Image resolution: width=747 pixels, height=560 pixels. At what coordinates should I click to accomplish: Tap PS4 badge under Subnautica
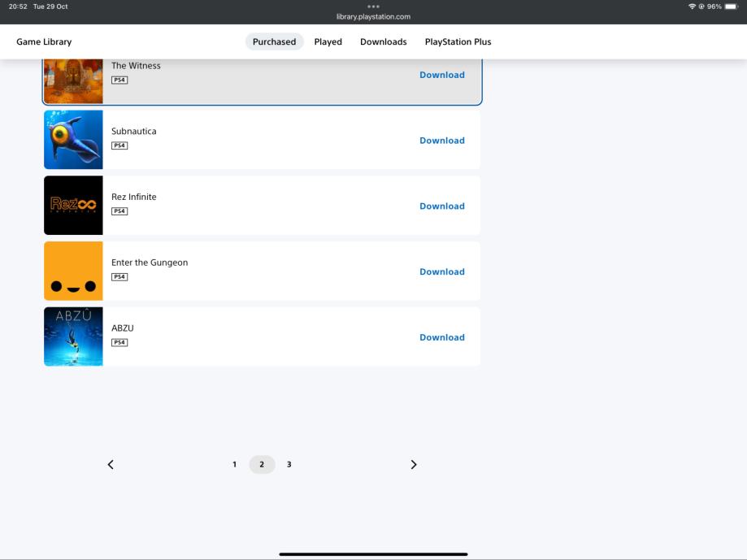point(119,145)
